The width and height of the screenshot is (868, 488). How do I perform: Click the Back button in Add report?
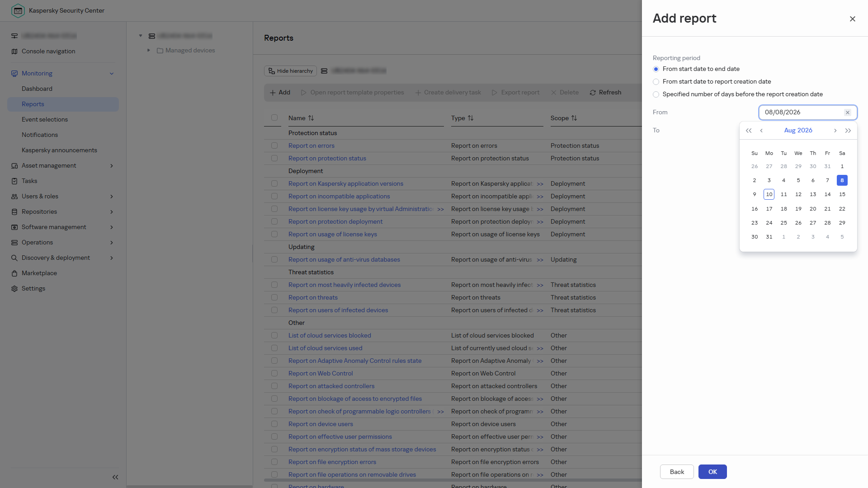pos(677,472)
